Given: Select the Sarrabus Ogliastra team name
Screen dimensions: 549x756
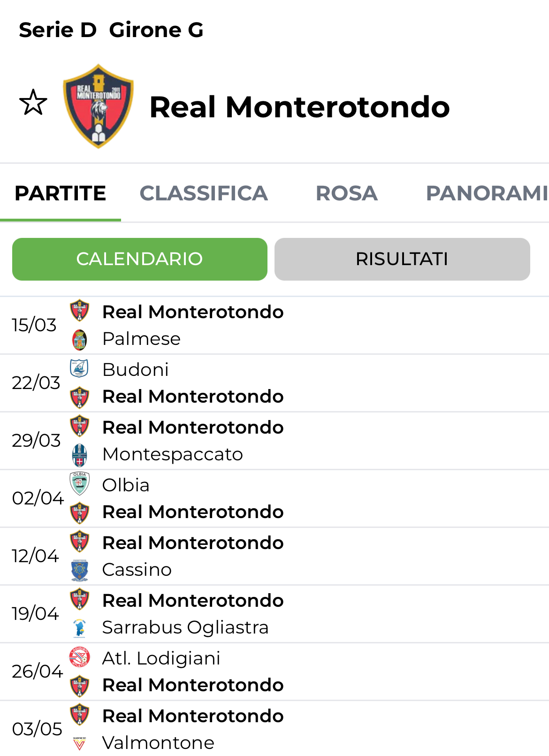Looking at the screenshot, I should 185,627.
